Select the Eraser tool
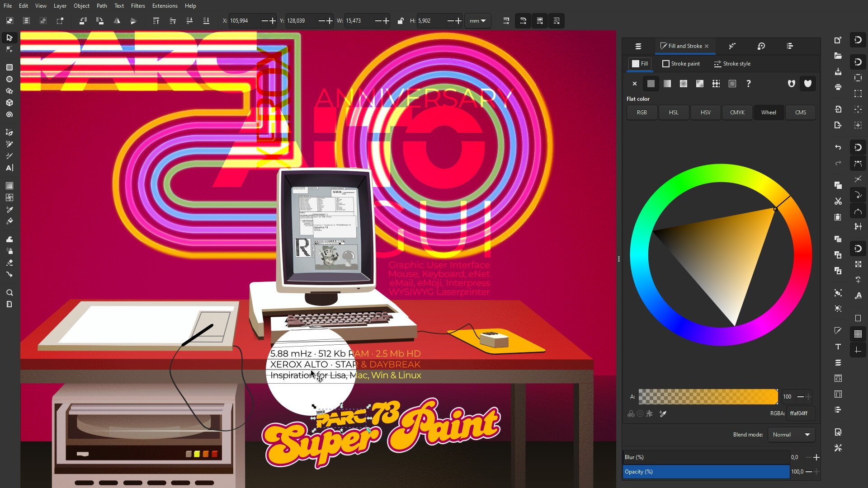868x488 pixels. (9, 263)
